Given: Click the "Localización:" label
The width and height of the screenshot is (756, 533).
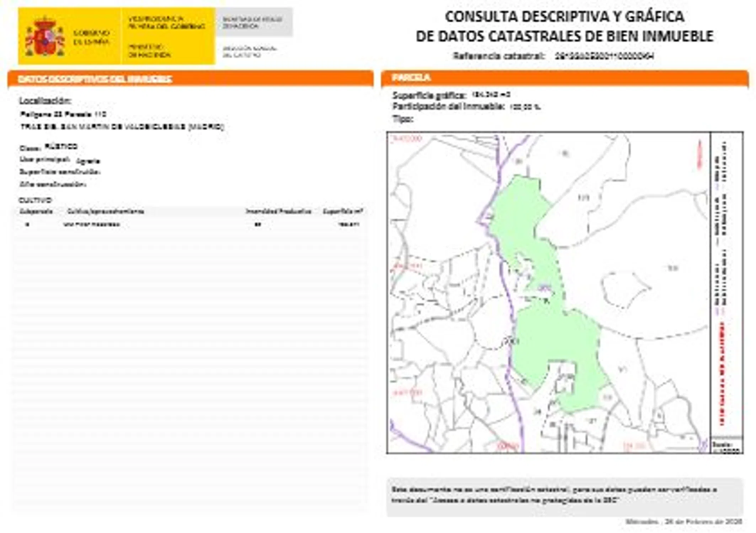Looking at the screenshot, I should point(45,101).
